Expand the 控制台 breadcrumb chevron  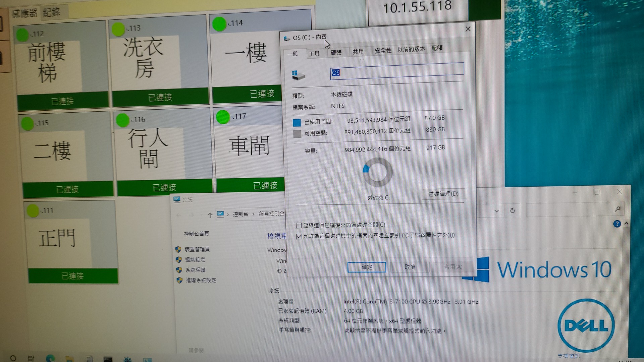click(x=253, y=214)
